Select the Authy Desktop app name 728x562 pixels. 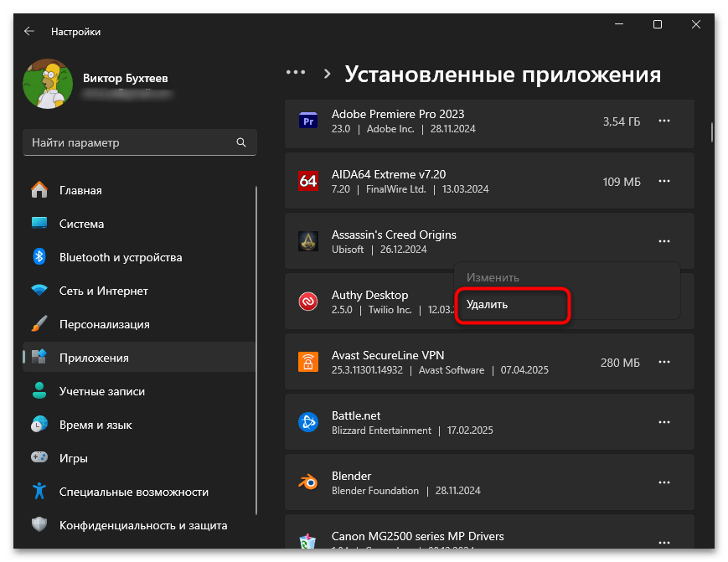coord(370,295)
